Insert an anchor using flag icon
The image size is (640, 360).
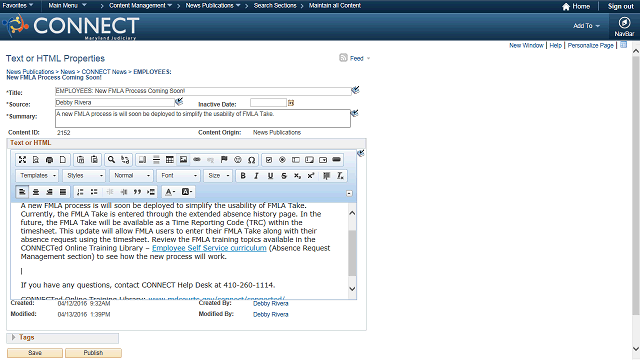point(224,160)
